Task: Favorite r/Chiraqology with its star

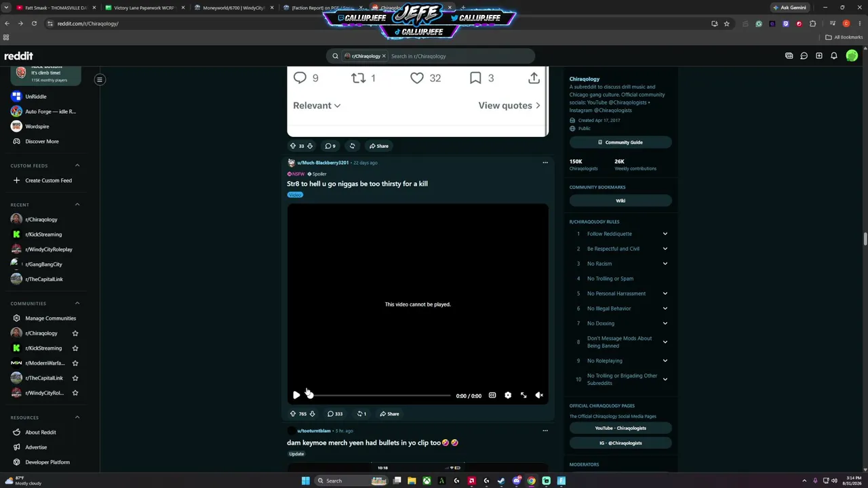Action: click(x=75, y=333)
